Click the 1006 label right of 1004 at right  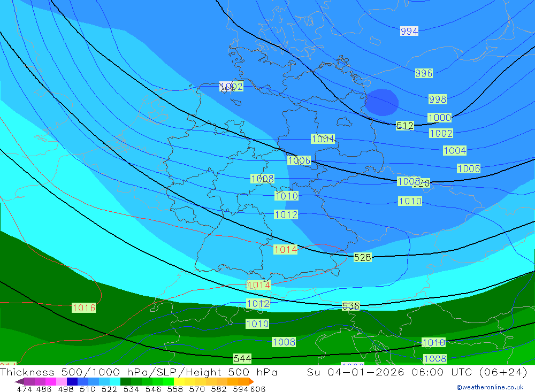click(x=469, y=168)
